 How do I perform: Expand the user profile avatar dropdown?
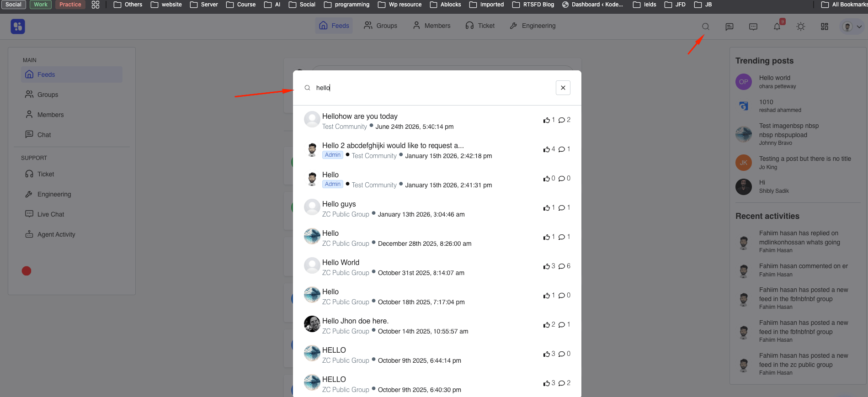pos(852,26)
